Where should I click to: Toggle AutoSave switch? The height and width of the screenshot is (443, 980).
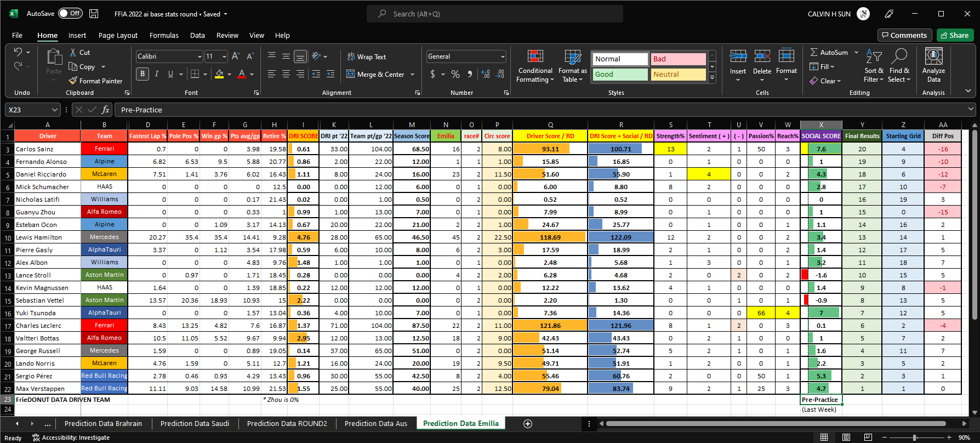(70, 14)
